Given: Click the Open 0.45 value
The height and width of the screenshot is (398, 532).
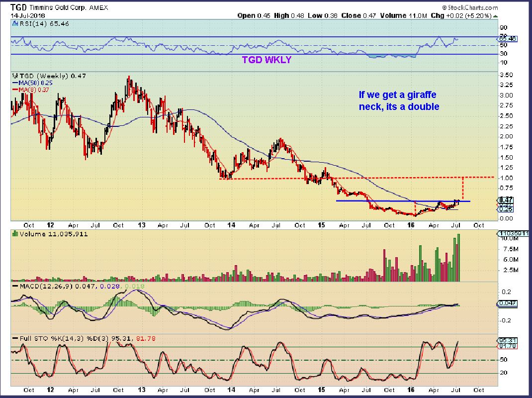Looking at the screenshot, I should (x=254, y=15).
